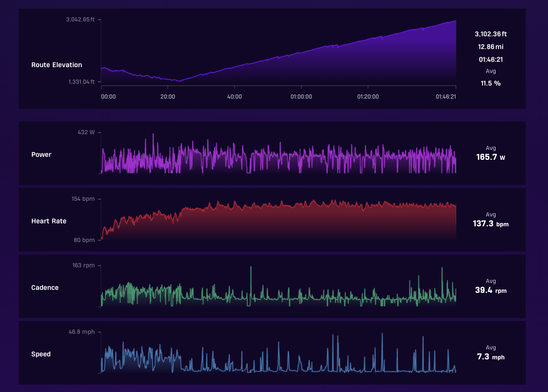Click the 46.8 mph speed axis label

pyautogui.click(x=81, y=332)
